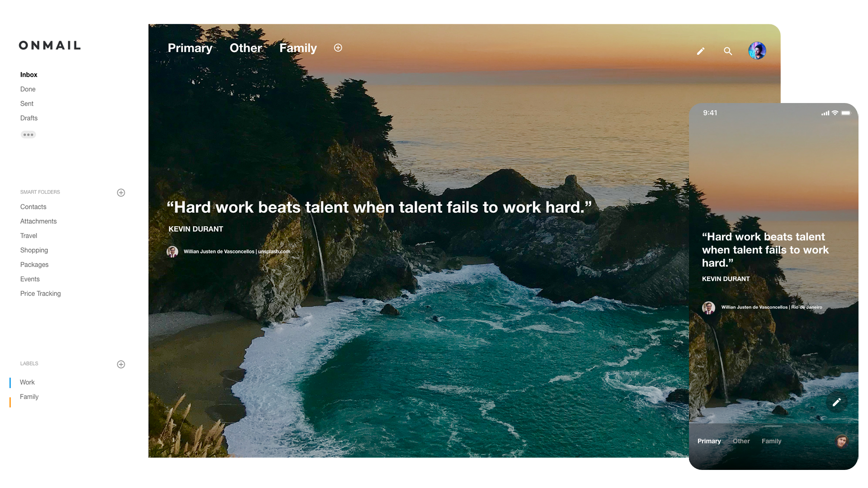The image size is (868, 488).
Task: Open Price Tracking smart folder
Action: point(40,293)
